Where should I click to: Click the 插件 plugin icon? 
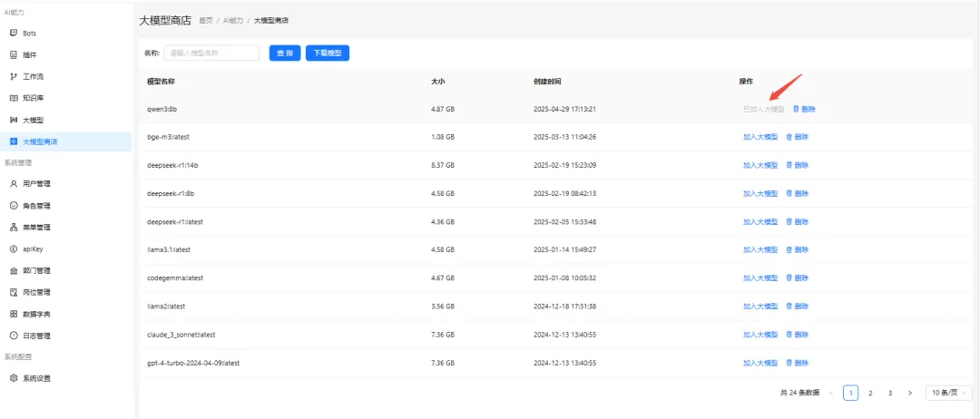(14, 54)
